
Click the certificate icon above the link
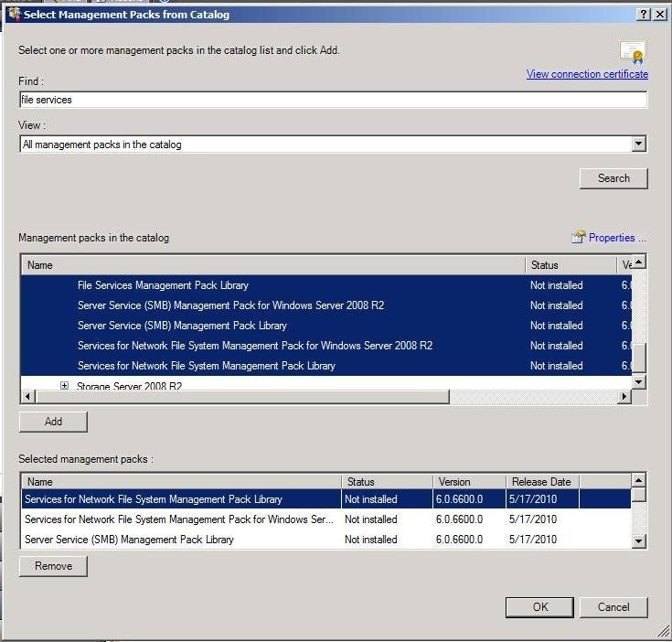[633, 53]
